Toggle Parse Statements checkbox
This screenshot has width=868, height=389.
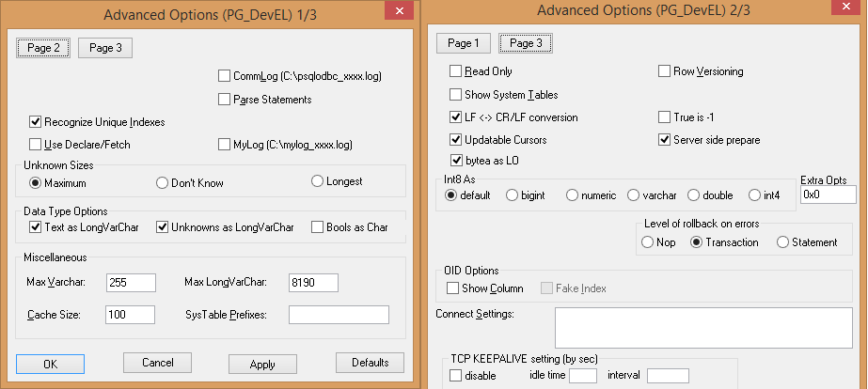coord(224,99)
